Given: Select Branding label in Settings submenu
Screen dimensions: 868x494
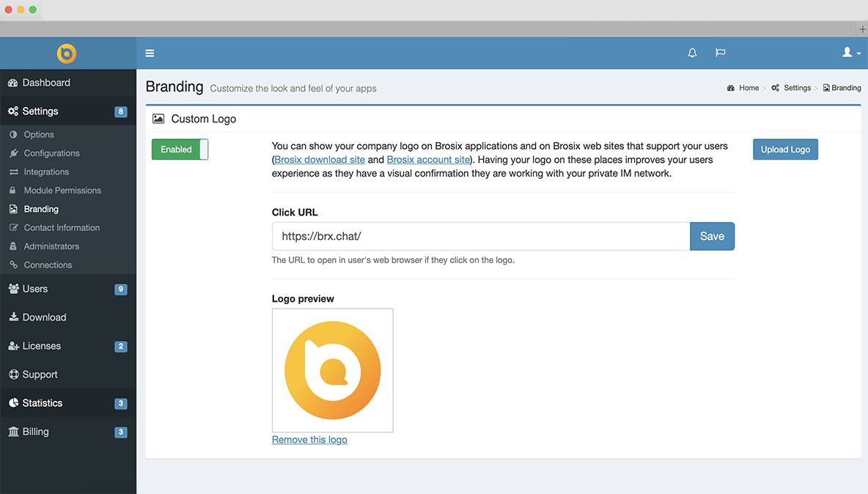Looking at the screenshot, I should tap(41, 209).
